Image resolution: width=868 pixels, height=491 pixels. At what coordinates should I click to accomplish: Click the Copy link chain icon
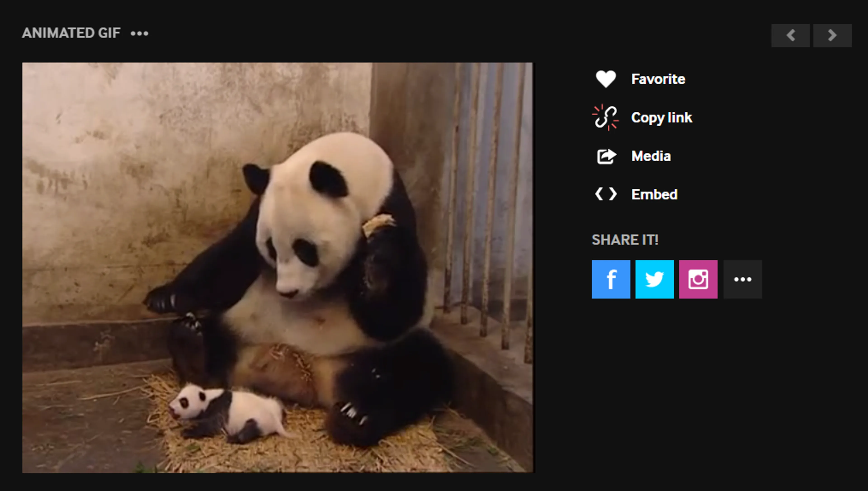coord(606,117)
